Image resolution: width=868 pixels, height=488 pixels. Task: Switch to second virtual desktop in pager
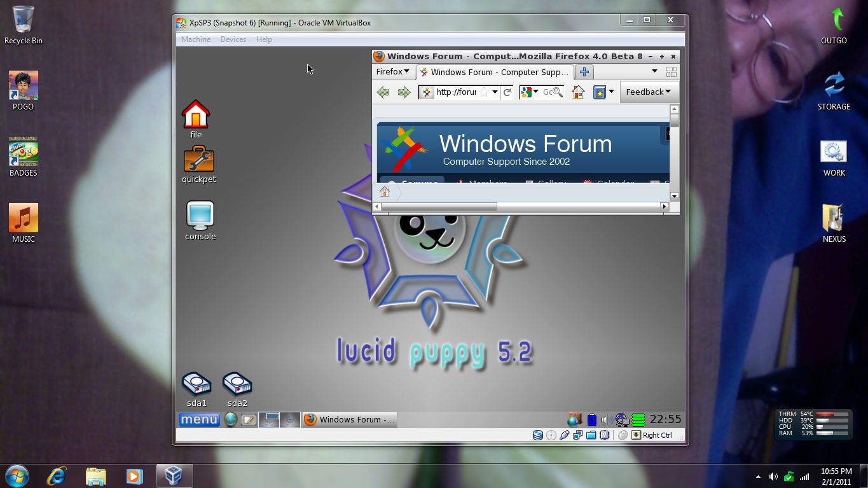pos(290,419)
